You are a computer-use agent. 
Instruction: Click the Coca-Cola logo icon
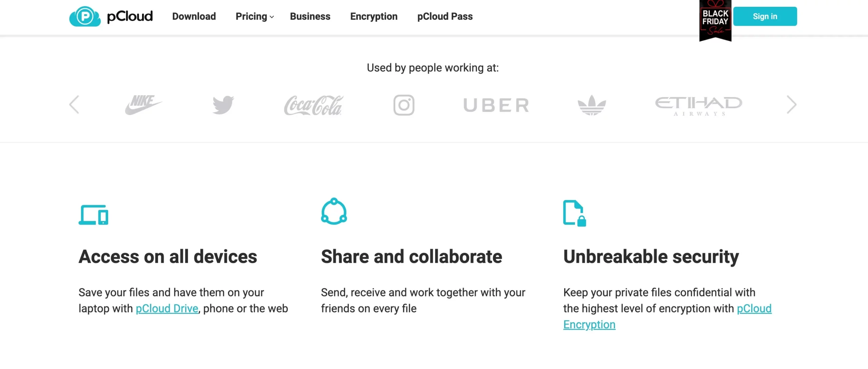pyautogui.click(x=313, y=105)
